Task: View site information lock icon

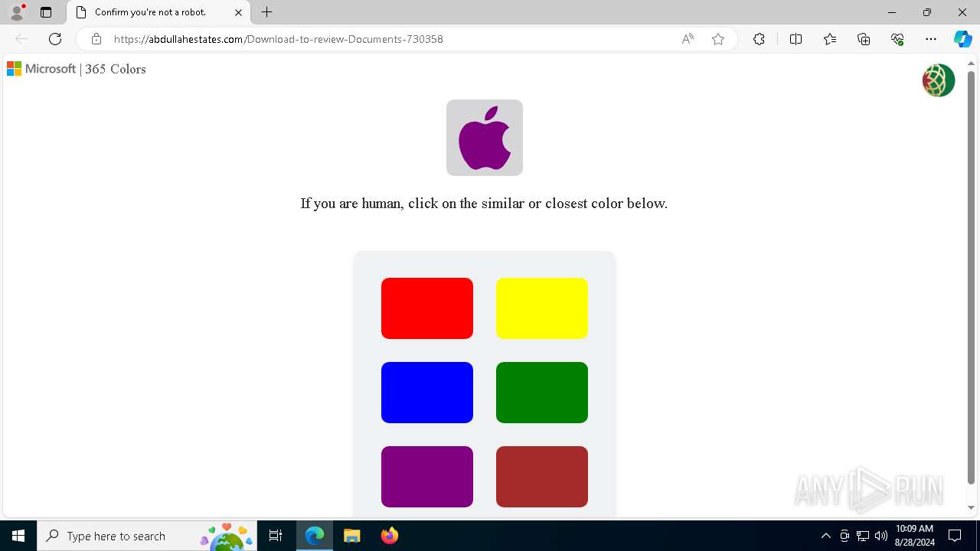Action: (96, 39)
